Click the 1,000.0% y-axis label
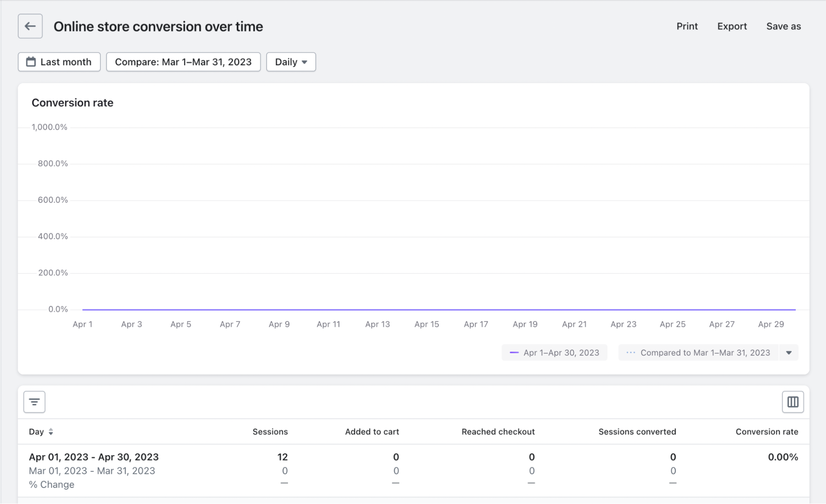 click(x=49, y=127)
